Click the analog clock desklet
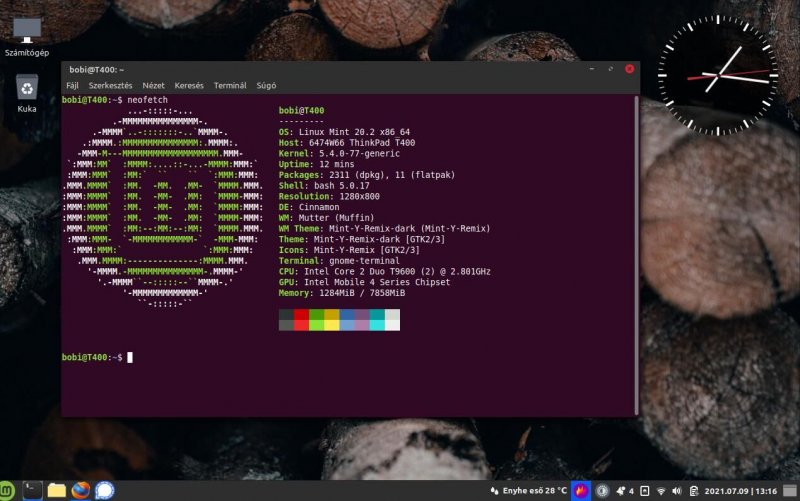The height and width of the screenshot is (501, 800). point(718,76)
